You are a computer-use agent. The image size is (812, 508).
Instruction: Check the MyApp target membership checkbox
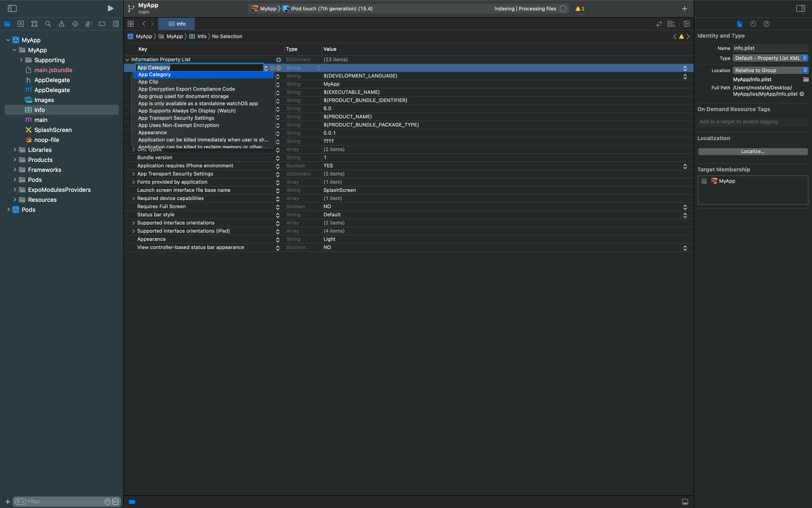click(704, 181)
